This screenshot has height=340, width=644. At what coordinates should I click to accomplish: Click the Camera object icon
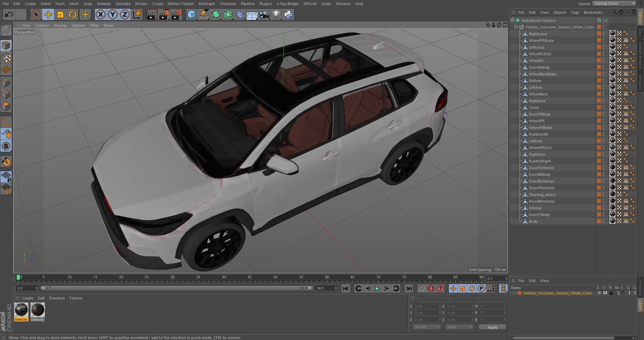pyautogui.click(x=264, y=14)
